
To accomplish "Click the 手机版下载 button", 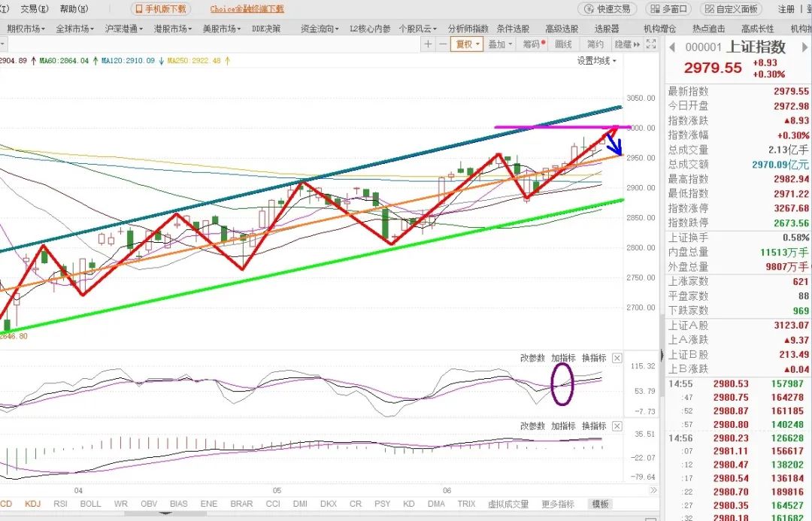I will [x=161, y=9].
